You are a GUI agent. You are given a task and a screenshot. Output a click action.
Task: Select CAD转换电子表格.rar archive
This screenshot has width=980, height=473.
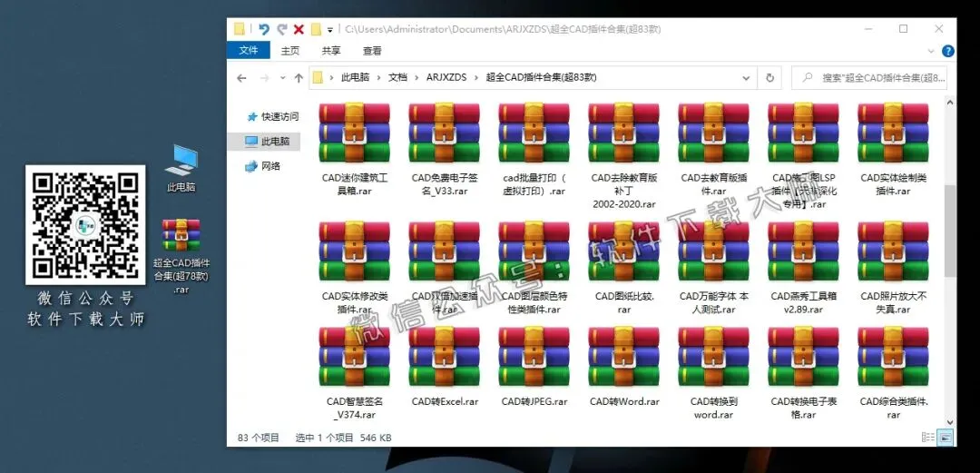click(803, 373)
